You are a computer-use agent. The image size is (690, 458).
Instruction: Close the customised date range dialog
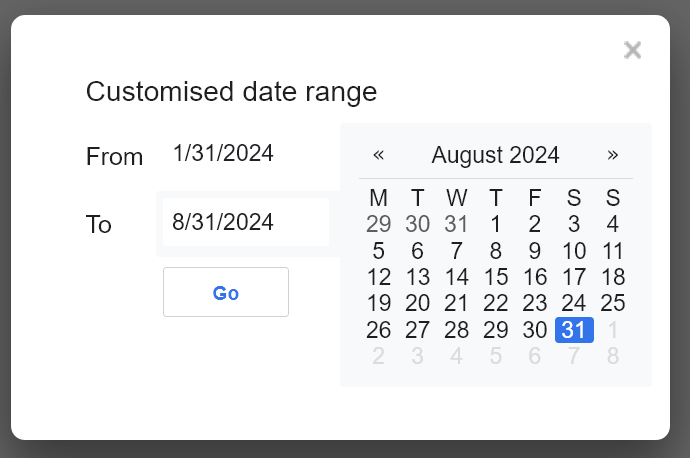point(632,50)
